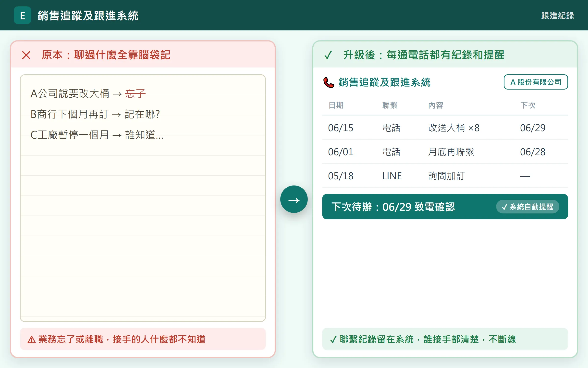
Task: Select the A 股份有限公司 company tag
Action: (x=536, y=82)
